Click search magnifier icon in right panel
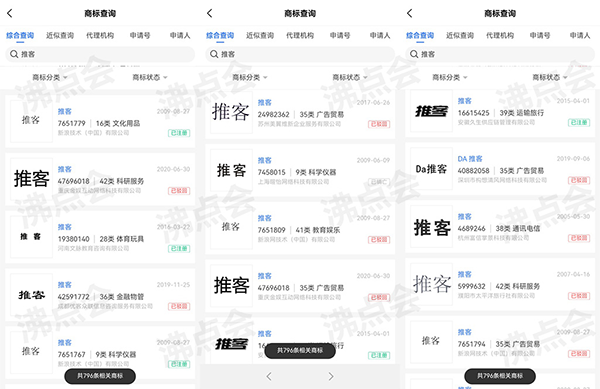This screenshot has height=389, width=600. click(x=414, y=54)
